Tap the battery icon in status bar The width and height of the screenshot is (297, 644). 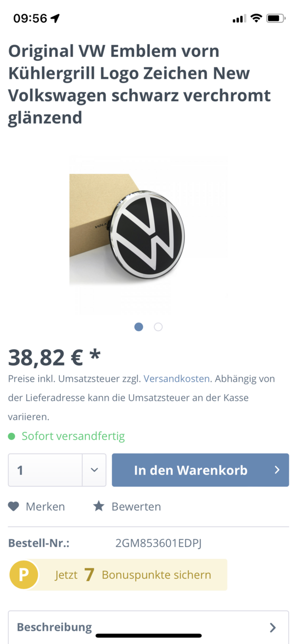(276, 19)
